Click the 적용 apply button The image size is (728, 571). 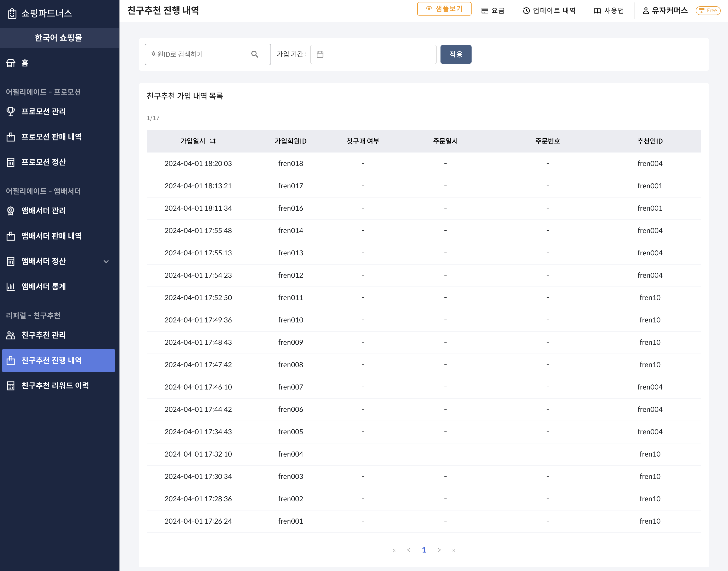click(456, 54)
